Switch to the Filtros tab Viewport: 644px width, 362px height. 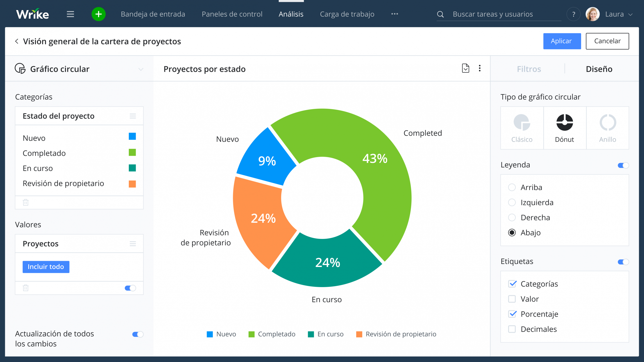click(529, 69)
